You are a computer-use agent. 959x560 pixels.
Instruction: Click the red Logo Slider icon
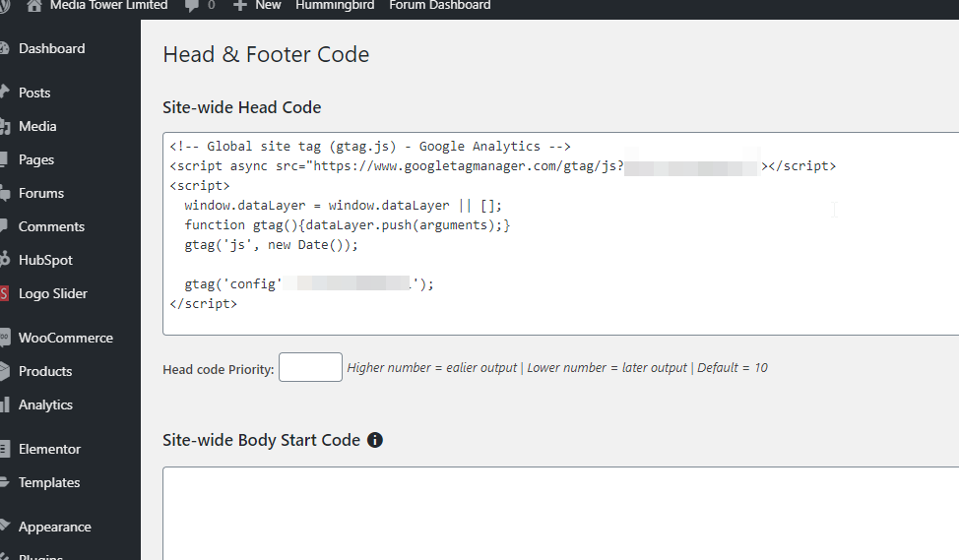point(4,293)
